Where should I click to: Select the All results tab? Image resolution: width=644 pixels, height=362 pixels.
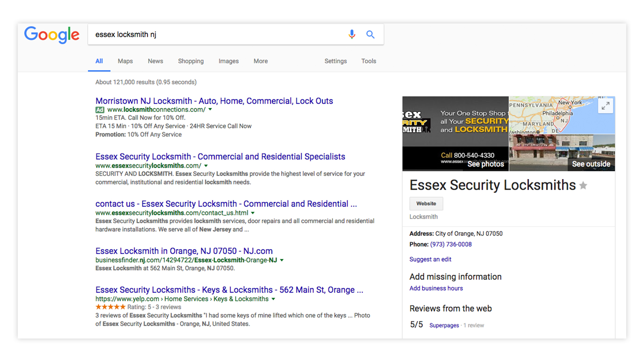[99, 61]
